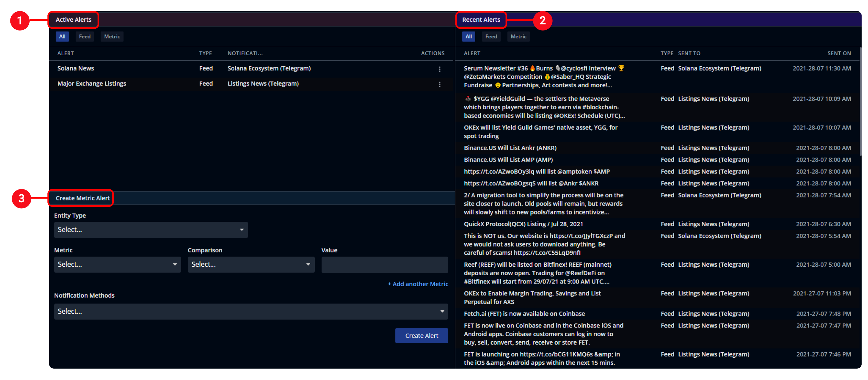Open the Metric select dropdown

(x=117, y=265)
